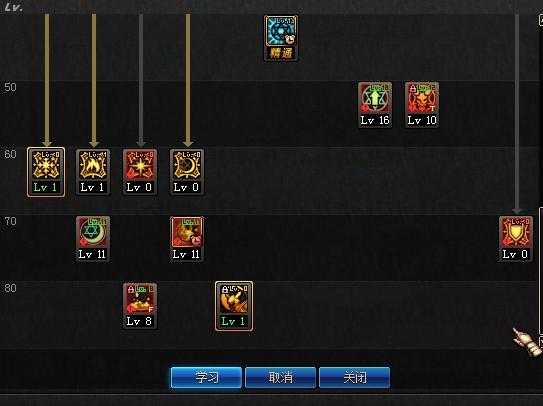Click the moon and star skill Lv 11
This screenshot has width=543, height=406.
[x=93, y=239]
